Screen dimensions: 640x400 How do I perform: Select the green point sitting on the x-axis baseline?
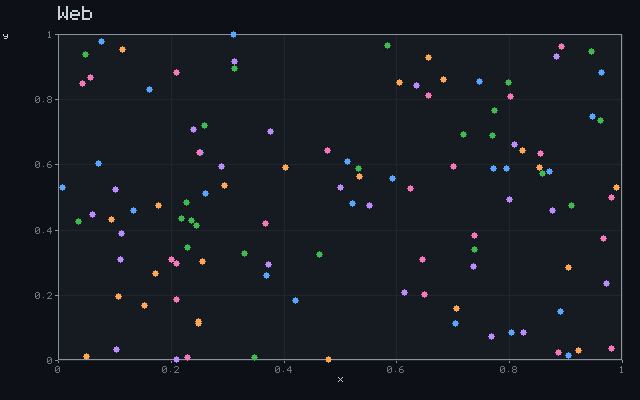pos(254,358)
